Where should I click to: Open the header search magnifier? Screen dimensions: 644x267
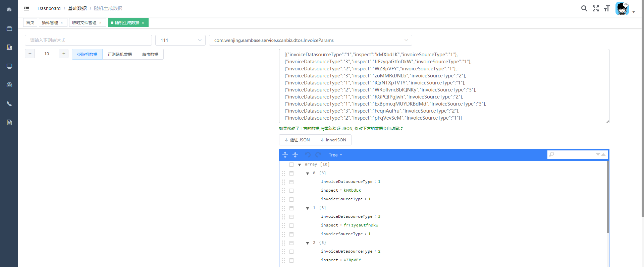584,8
